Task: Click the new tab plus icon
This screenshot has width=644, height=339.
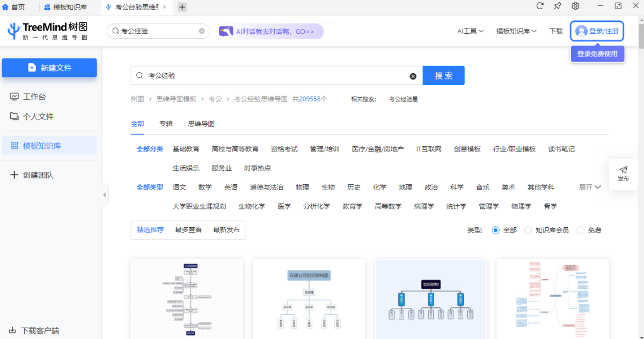Action: point(182,7)
